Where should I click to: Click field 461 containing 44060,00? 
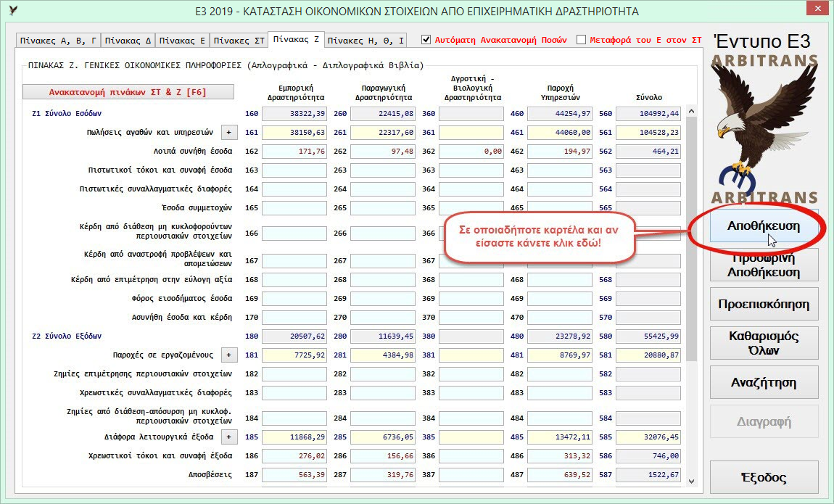click(x=560, y=133)
